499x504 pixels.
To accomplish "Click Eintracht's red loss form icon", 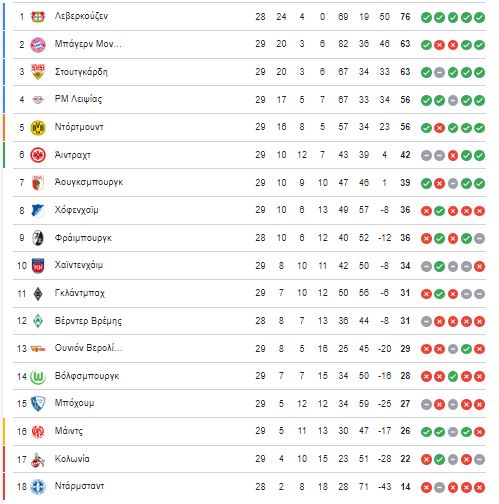I will (x=453, y=156).
